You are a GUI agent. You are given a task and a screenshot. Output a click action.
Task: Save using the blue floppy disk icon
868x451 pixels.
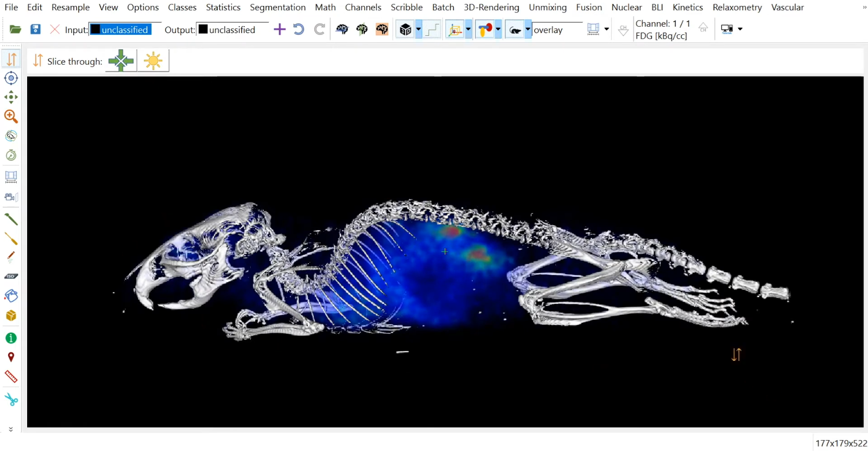[x=35, y=29]
